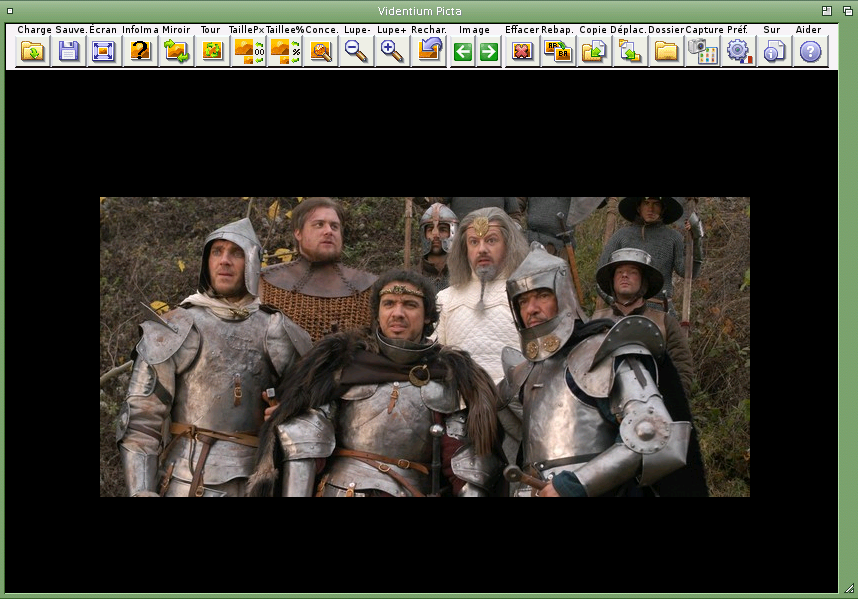Viewport: 858px width, 599px height.
Task: Switch to fullscreen with Écran icon
Action: (103, 51)
